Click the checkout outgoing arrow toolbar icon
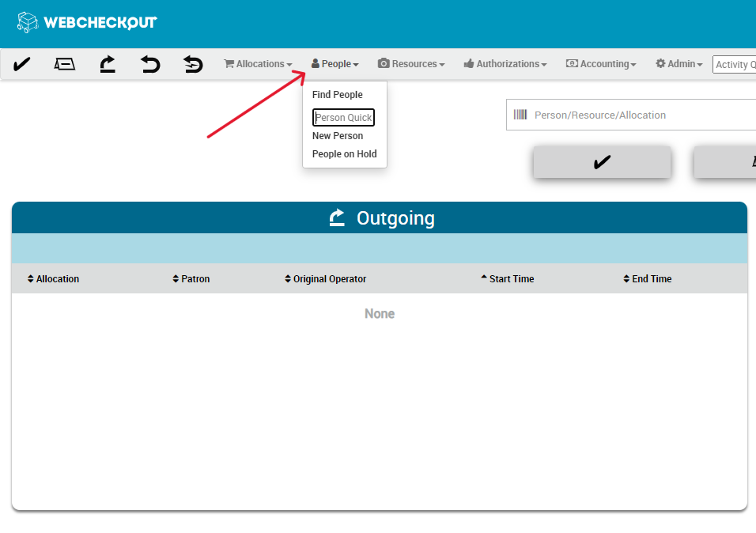 [x=108, y=64]
